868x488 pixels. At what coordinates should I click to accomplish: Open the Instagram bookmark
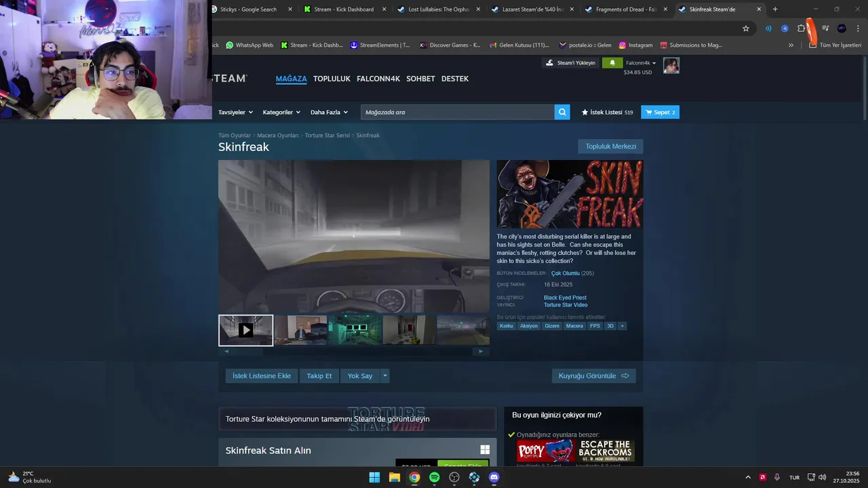click(x=635, y=45)
